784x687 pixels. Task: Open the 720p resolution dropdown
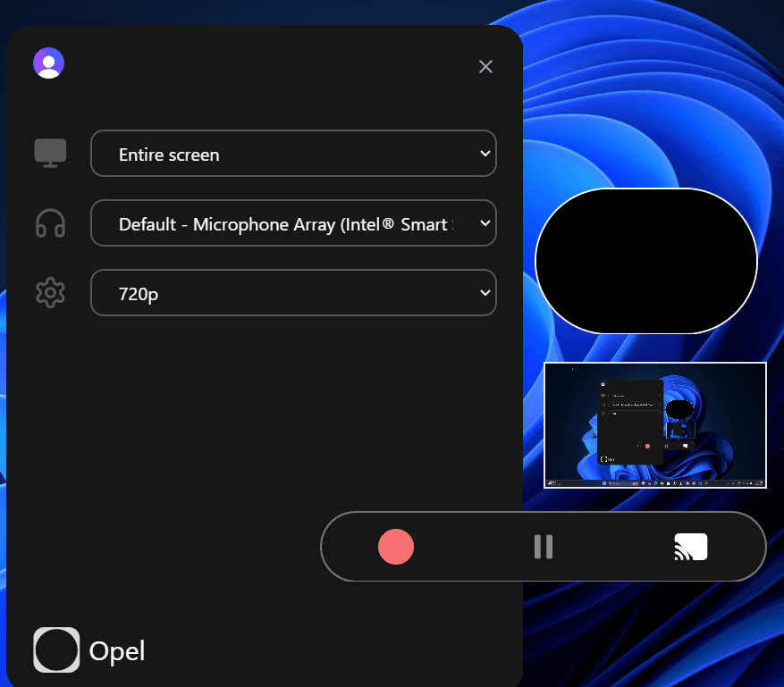[x=293, y=293]
